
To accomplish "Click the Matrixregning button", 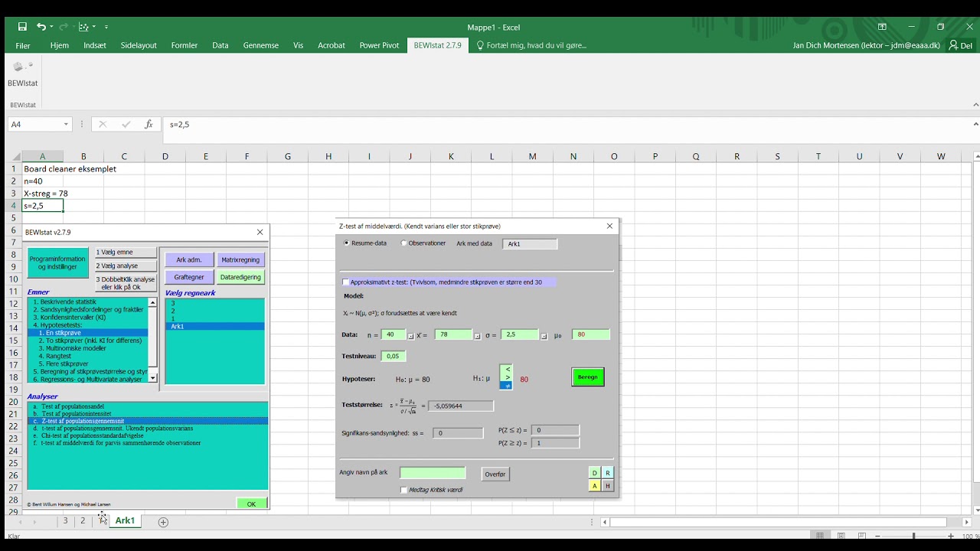I will (240, 259).
